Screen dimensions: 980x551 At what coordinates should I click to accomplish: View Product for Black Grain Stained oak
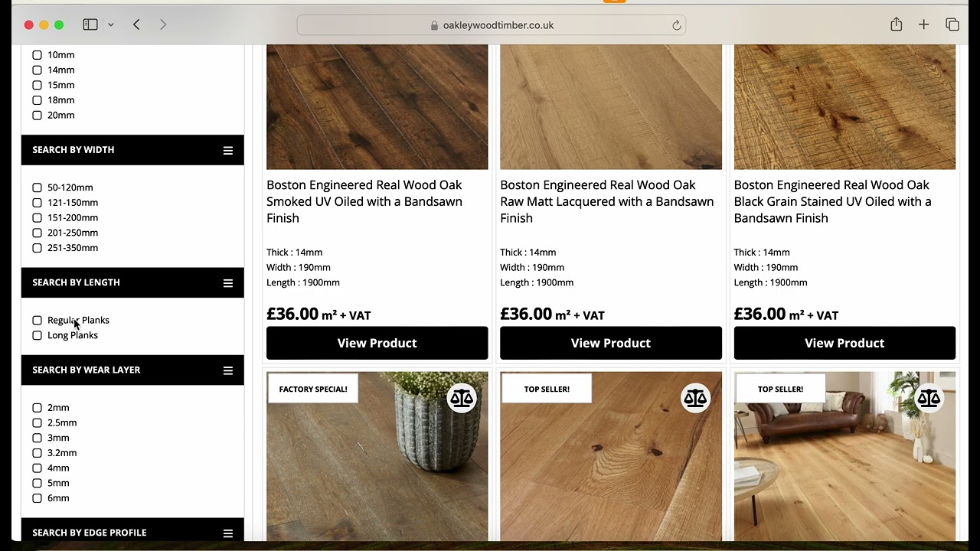844,343
